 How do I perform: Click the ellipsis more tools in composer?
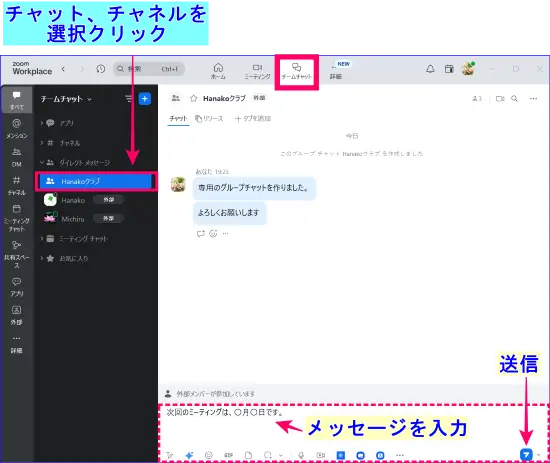coord(400,455)
